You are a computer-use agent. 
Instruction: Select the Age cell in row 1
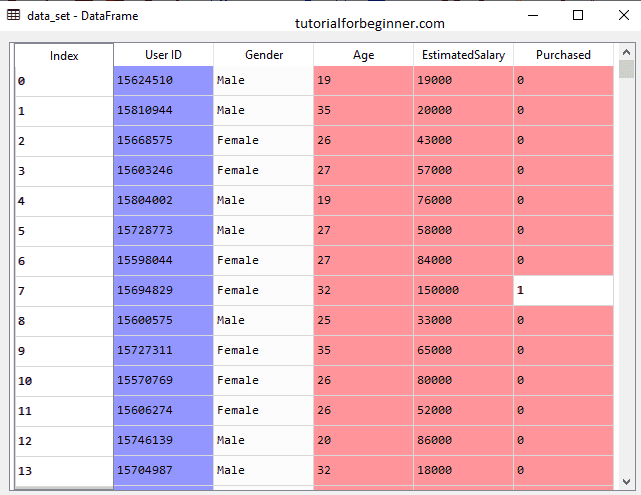point(363,110)
